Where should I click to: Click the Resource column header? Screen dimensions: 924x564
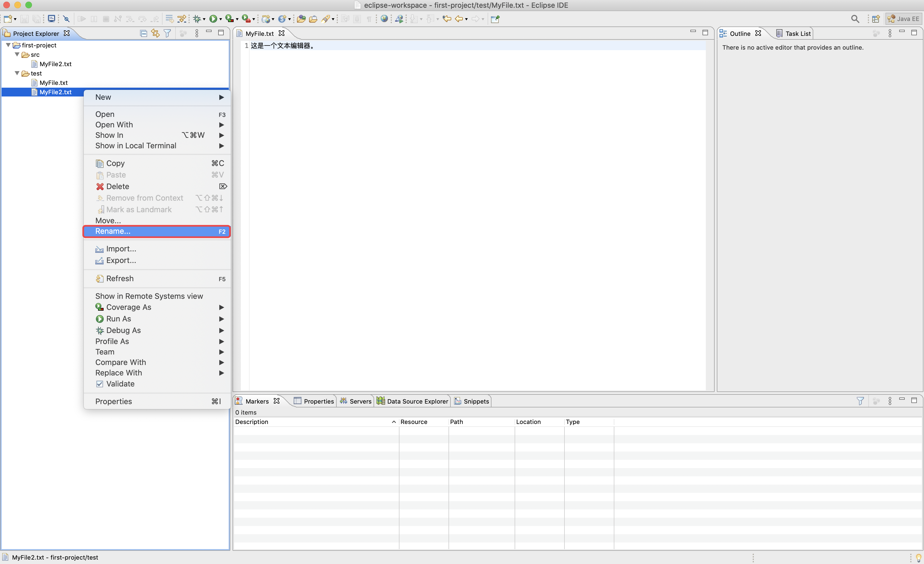click(x=424, y=422)
